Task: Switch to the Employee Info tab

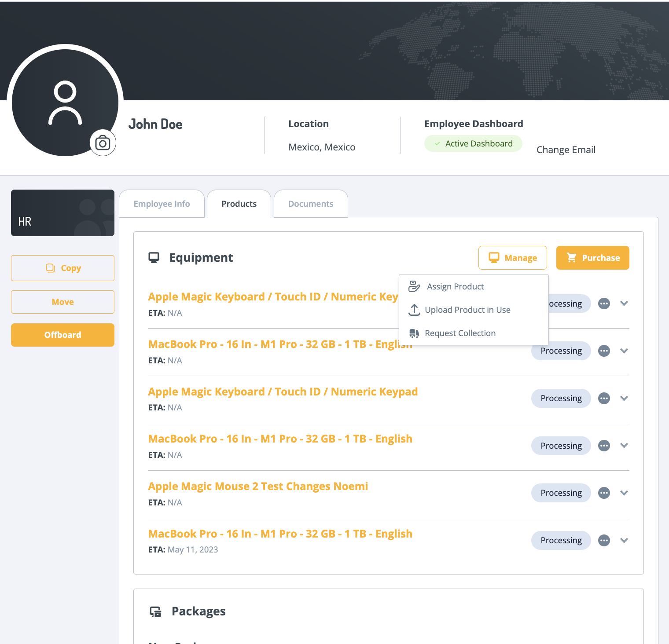Action: click(162, 204)
